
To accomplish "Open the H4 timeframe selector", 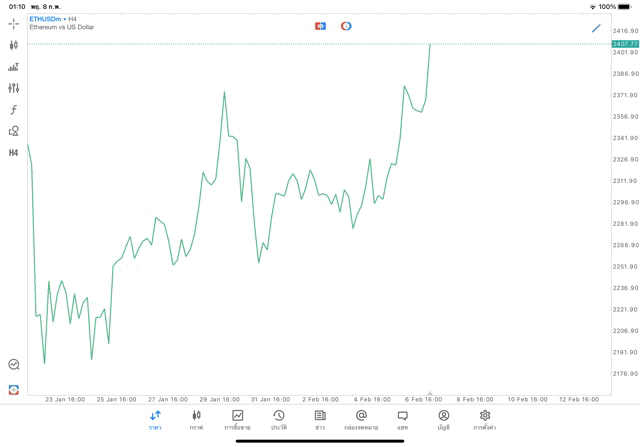I will click(x=13, y=153).
